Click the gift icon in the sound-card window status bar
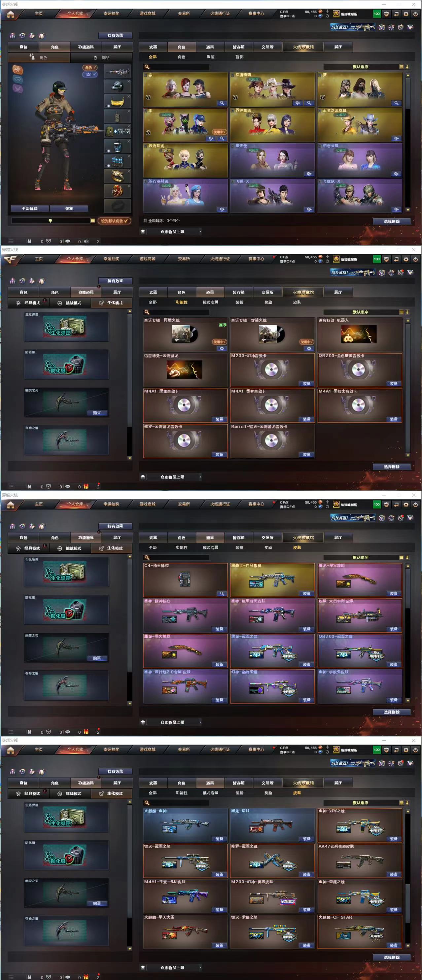 tap(86, 487)
